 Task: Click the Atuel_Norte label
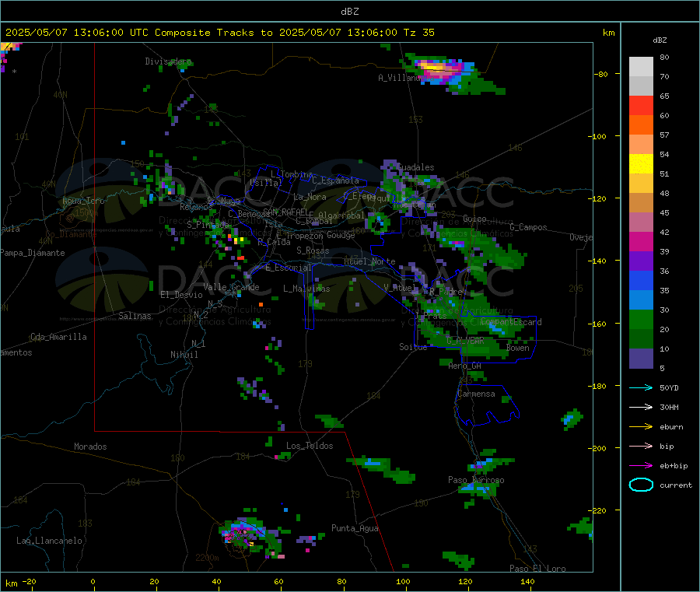369,261
